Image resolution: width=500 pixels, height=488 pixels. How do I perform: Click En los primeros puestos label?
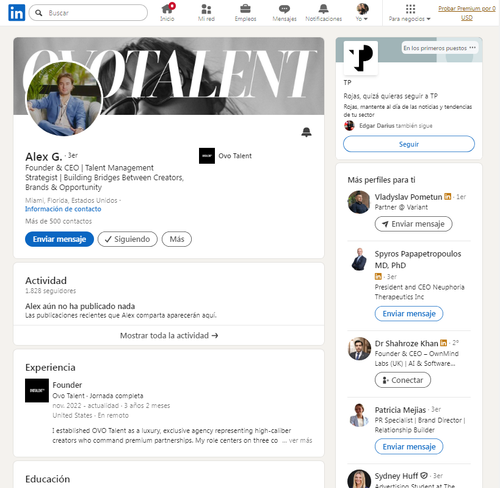(435, 48)
